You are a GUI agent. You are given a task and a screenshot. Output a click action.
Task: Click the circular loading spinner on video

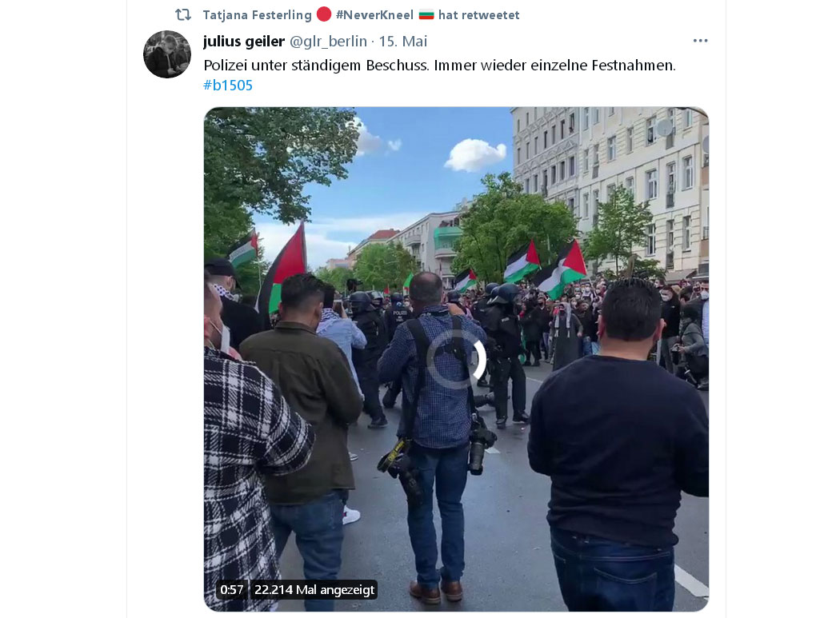click(456, 359)
